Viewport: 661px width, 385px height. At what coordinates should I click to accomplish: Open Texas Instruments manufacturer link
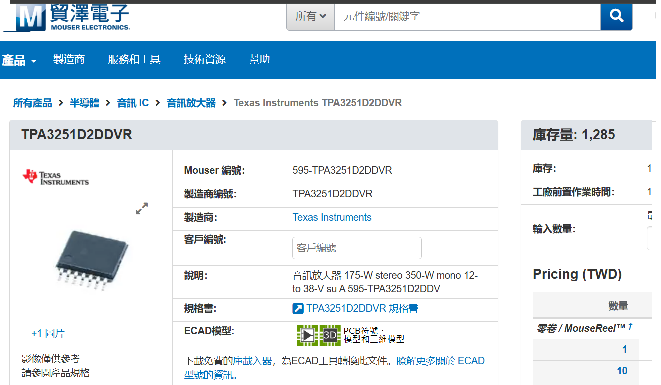(332, 217)
